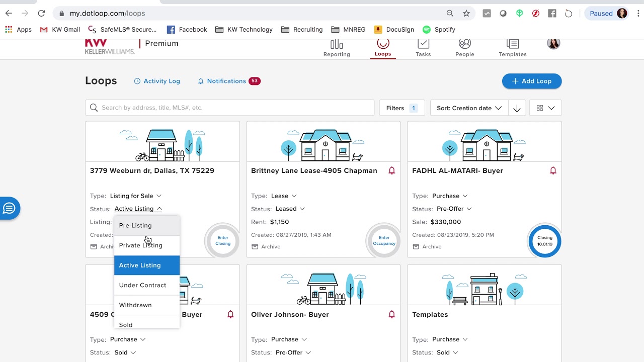
Task: Click the Paused Chrome profile button
Action: coord(607,14)
